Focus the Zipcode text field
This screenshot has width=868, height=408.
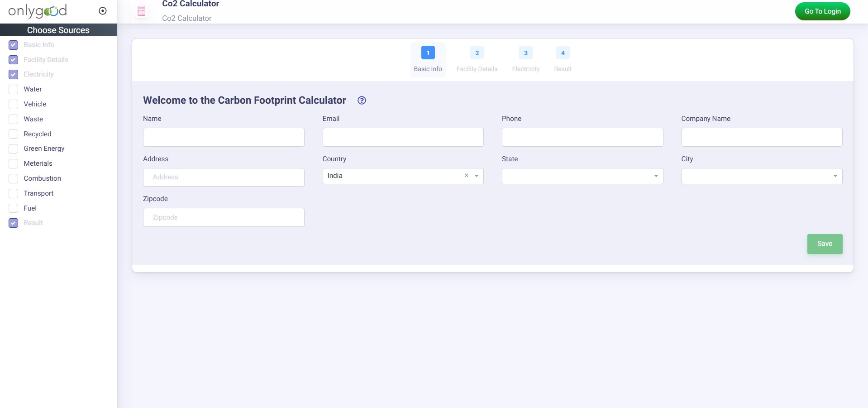pos(224,217)
